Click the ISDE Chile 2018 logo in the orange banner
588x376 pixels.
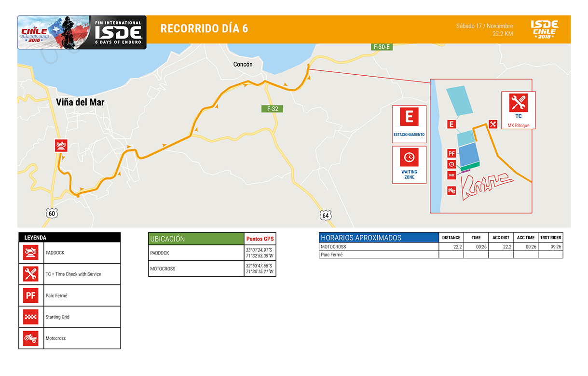coord(545,29)
